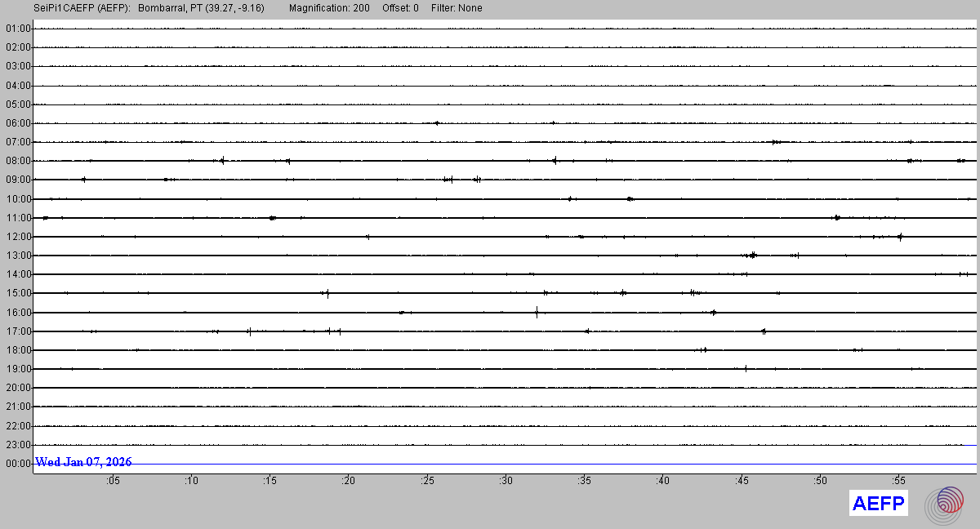980x529 pixels.
Task: Select the 08:00 hour trace label
Action: point(17,161)
